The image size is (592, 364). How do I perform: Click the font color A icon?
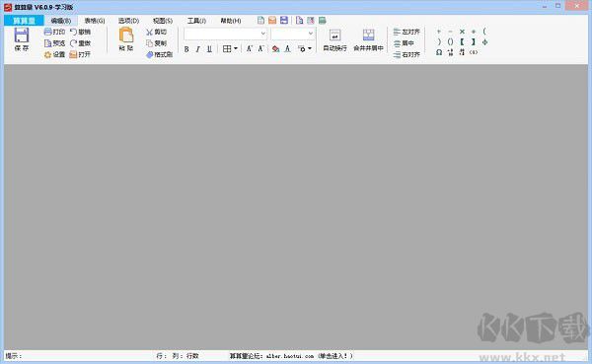pyautogui.click(x=287, y=48)
